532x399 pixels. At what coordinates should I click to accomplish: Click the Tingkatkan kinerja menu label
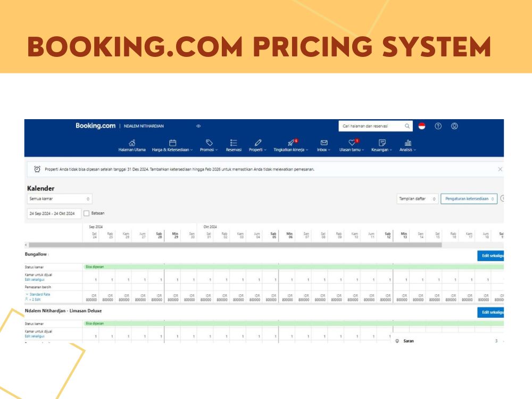289,149
